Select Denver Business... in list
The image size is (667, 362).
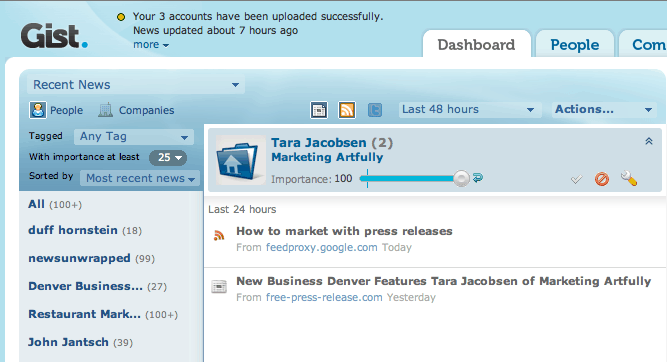97,286
